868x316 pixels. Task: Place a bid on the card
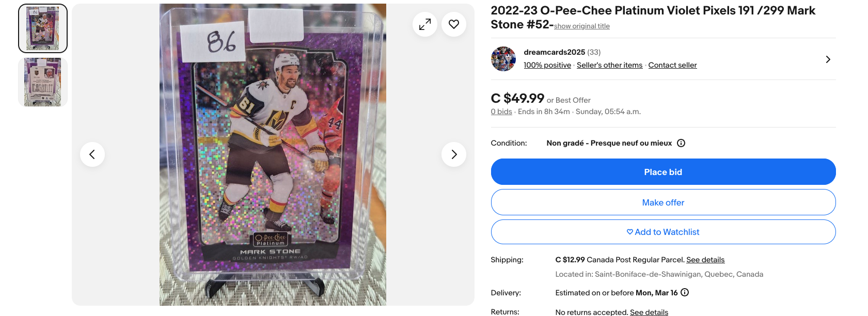(663, 172)
